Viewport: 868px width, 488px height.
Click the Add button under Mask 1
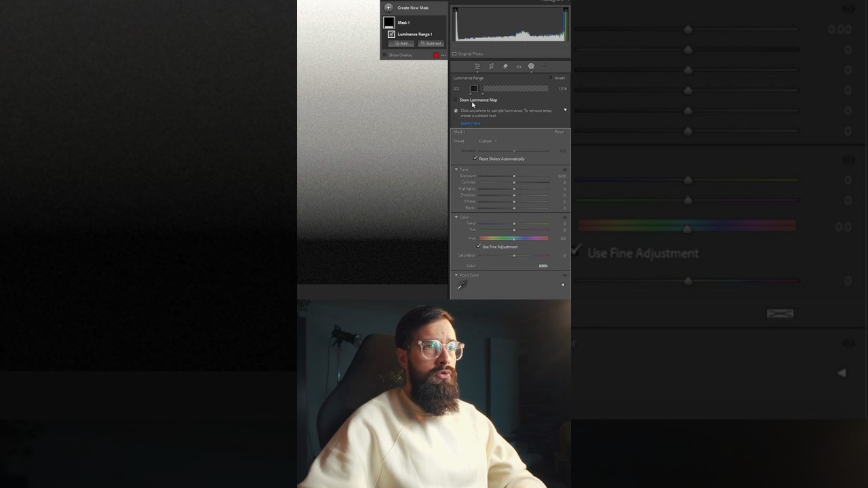[401, 43]
